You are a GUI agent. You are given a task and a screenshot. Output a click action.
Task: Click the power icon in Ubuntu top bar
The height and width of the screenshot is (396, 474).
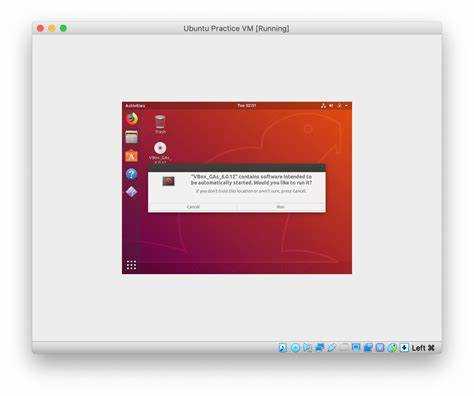click(340, 106)
